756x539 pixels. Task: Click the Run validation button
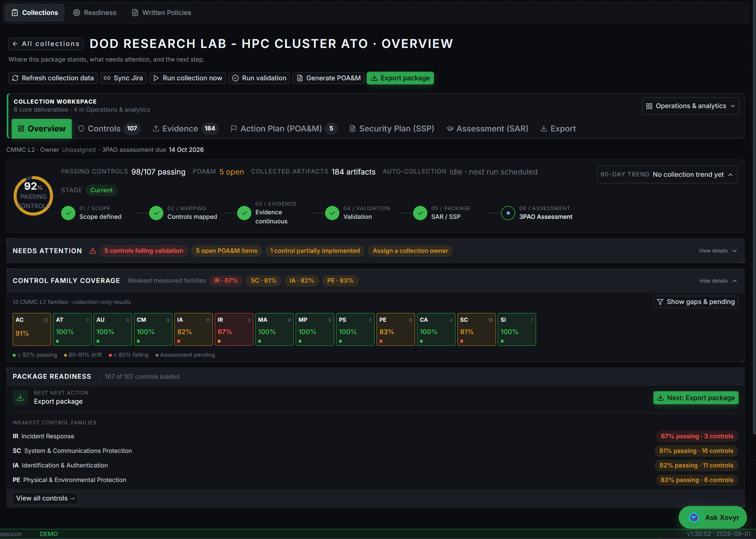(259, 78)
